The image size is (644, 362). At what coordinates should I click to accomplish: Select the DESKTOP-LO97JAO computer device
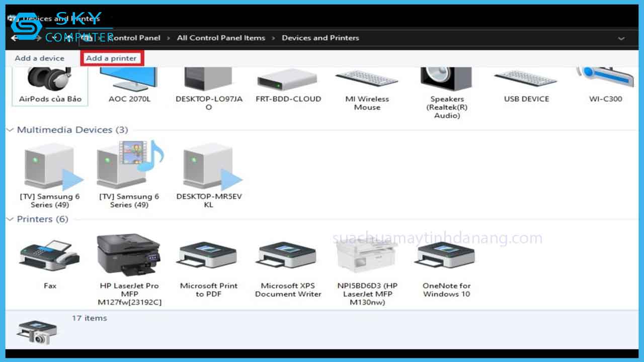209,88
